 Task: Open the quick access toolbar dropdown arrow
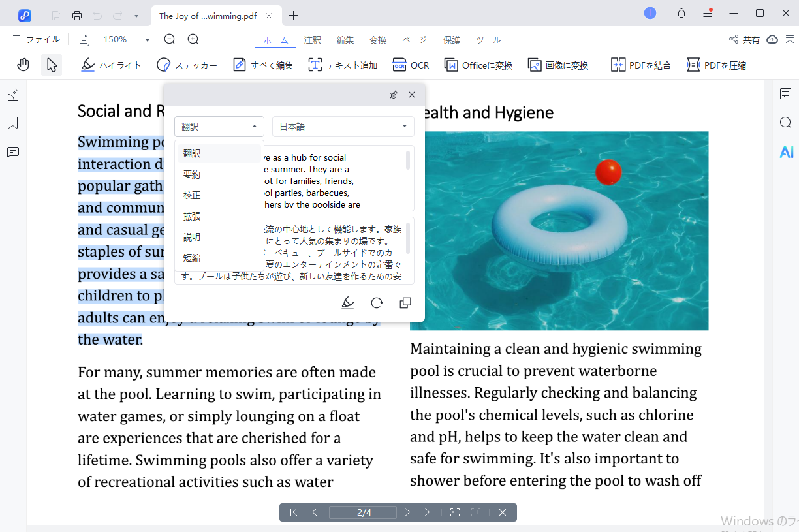pyautogui.click(x=136, y=16)
